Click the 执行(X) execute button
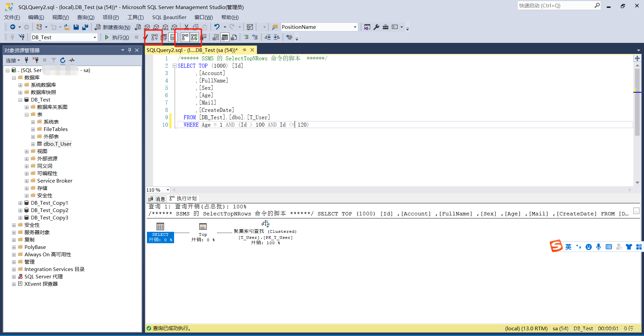644x336 pixels. coord(117,37)
